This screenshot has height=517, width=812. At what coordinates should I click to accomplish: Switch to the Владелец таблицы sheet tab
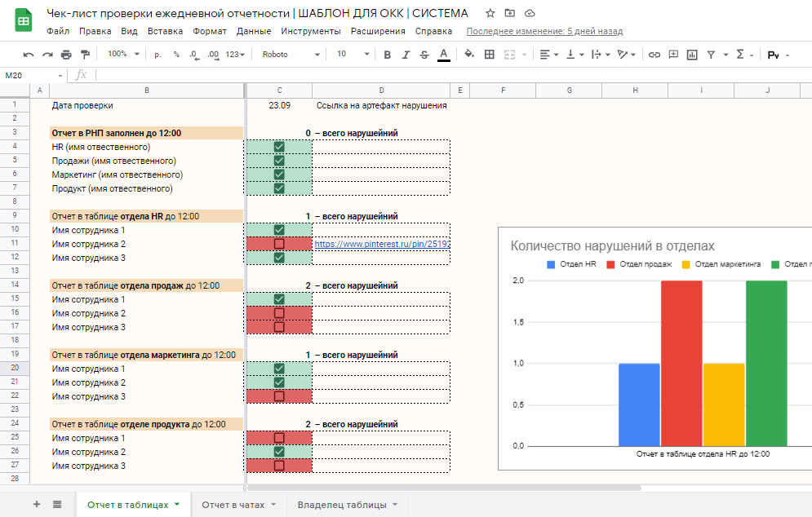point(348,505)
